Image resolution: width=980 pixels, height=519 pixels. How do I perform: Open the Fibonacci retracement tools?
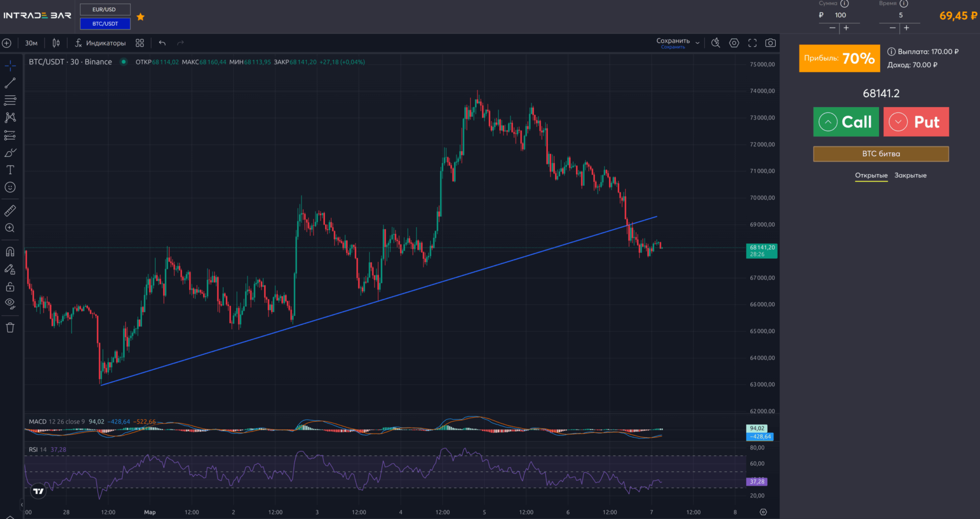pos(10,101)
